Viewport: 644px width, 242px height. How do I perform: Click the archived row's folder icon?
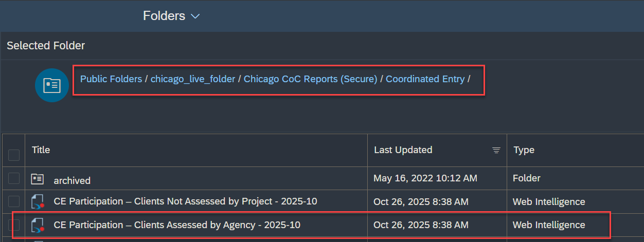38,179
